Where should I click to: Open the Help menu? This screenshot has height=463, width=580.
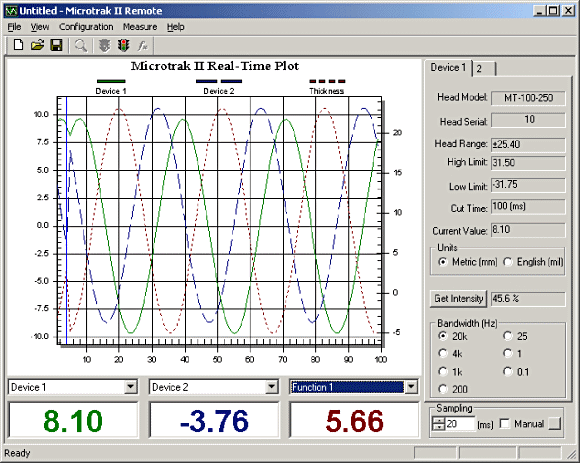[x=175, y=27]
